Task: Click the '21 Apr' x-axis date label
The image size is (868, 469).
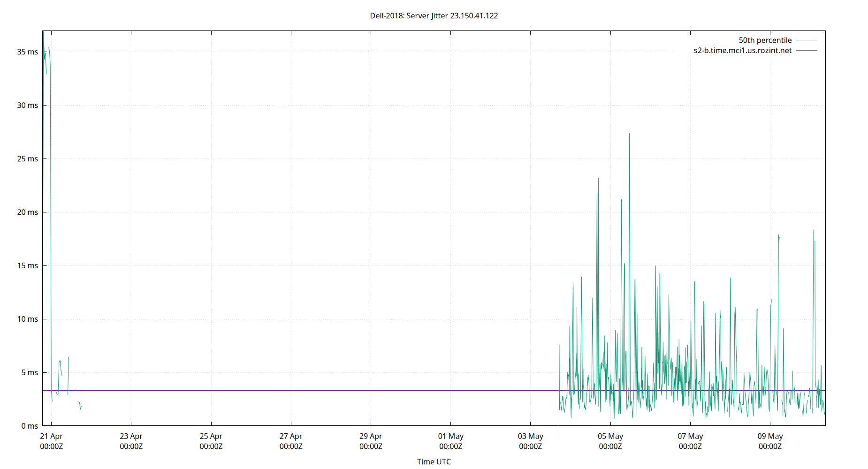Action: (52, 436)
